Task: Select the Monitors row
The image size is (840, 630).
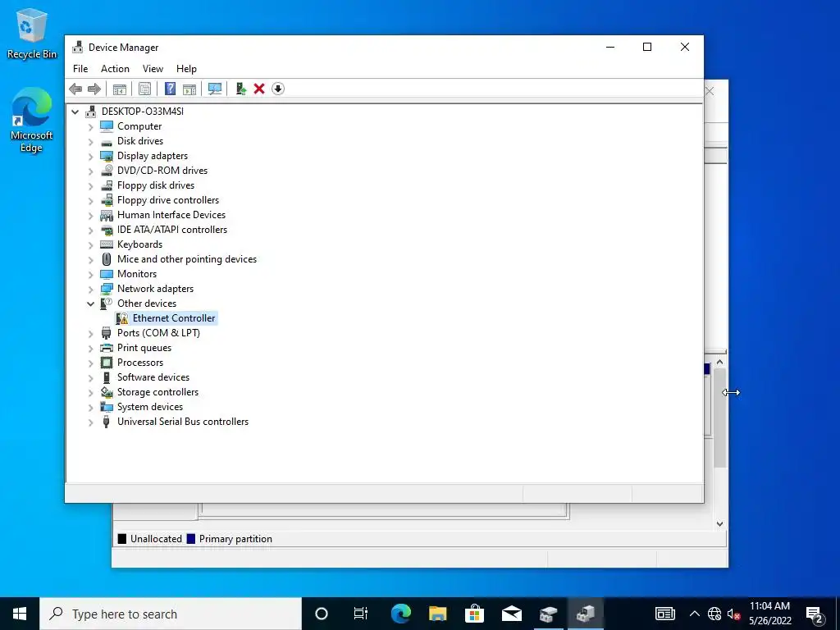Action: [137, 274]
